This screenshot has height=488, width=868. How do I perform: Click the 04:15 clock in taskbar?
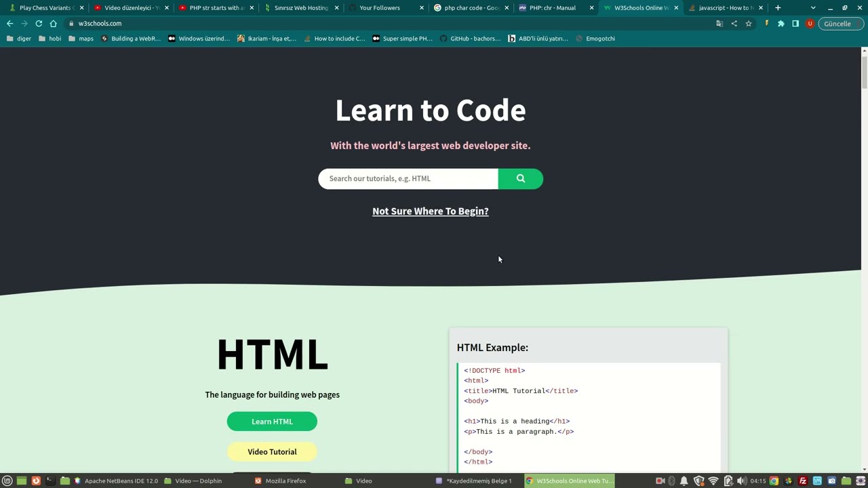point(758,481)
